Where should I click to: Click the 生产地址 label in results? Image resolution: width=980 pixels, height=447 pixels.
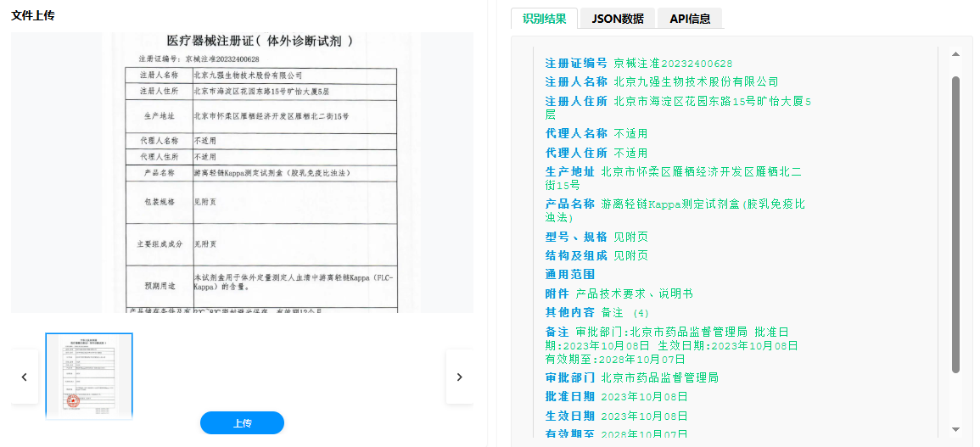point(570,172)
